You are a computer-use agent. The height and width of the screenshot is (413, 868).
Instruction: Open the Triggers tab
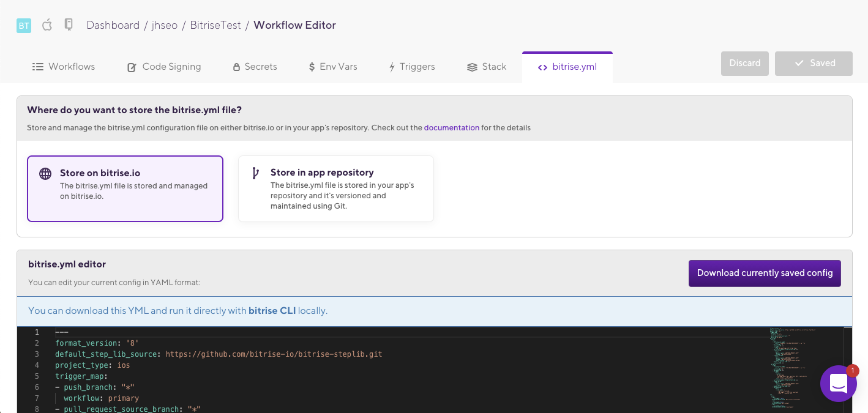(x=412, y=67)
